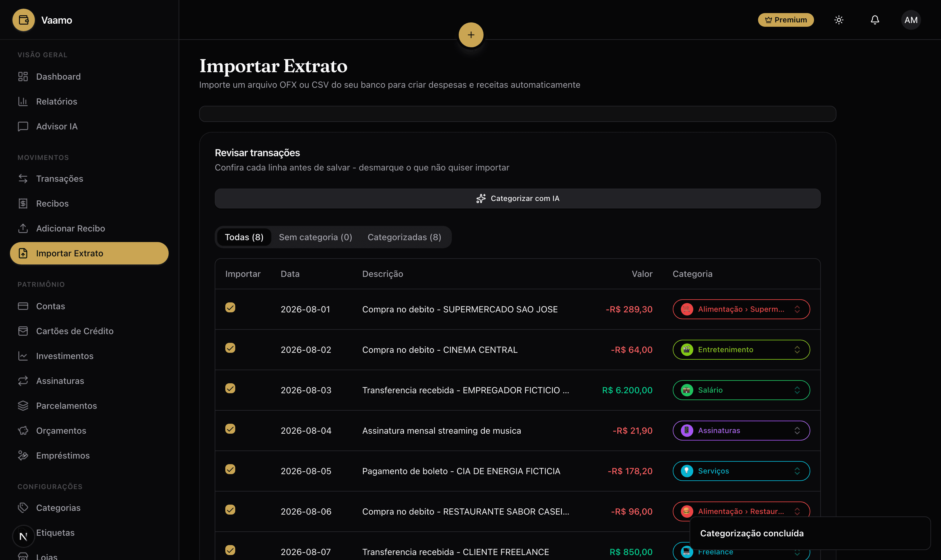This screenshot has height=560, width=941.
Task: Uncheck import for streaming de musica row
Action: coord(230,429)
